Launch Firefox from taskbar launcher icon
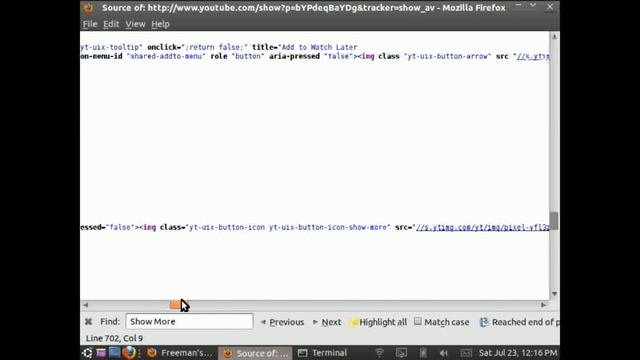This screenshot has width=640, height=360. [x=129, y=353]
